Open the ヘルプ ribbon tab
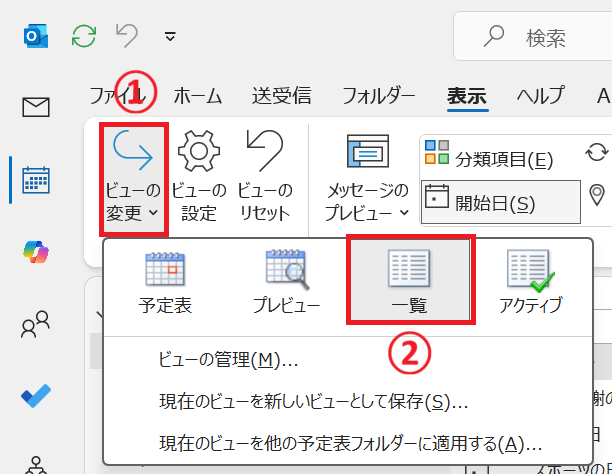 (x=541, y=96)
